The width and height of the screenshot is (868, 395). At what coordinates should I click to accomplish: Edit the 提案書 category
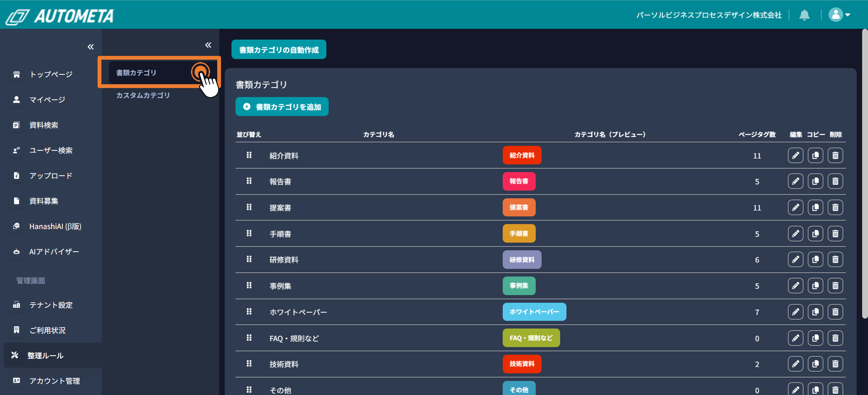click(x=795, y=207)
